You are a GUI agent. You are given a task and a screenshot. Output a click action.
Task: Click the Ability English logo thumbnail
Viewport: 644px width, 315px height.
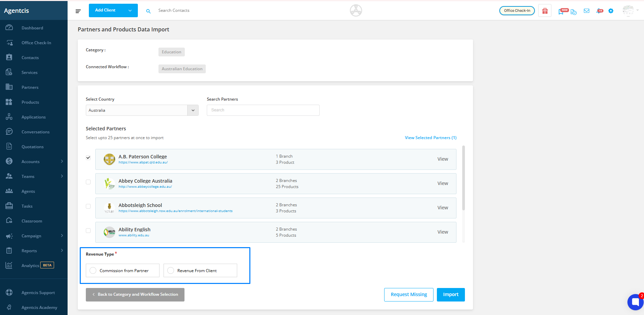tap(109, 232)
